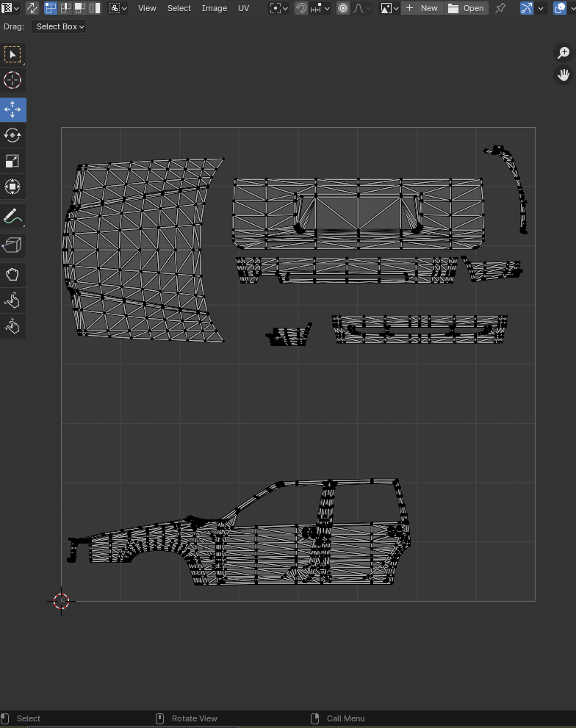The width and height of the screenshot is (576, 728).
Task: Select the Grab sculpt tool
Action: [12, 275]
